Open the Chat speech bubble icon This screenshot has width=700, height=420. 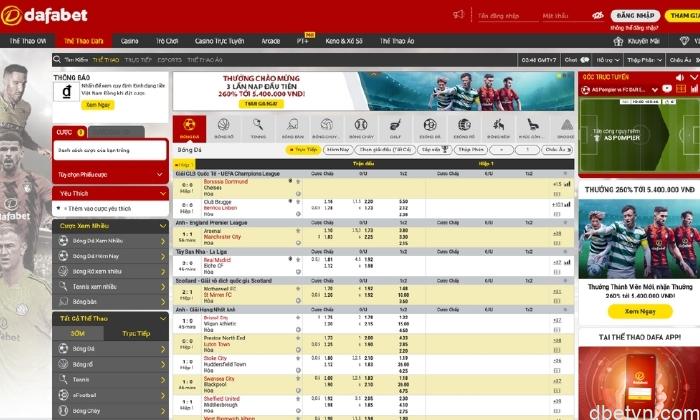click(584, 60)
